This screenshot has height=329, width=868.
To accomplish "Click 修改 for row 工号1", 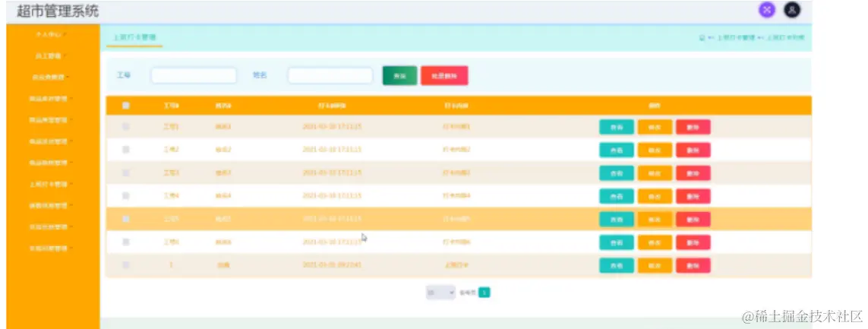I will pos(655,128).
